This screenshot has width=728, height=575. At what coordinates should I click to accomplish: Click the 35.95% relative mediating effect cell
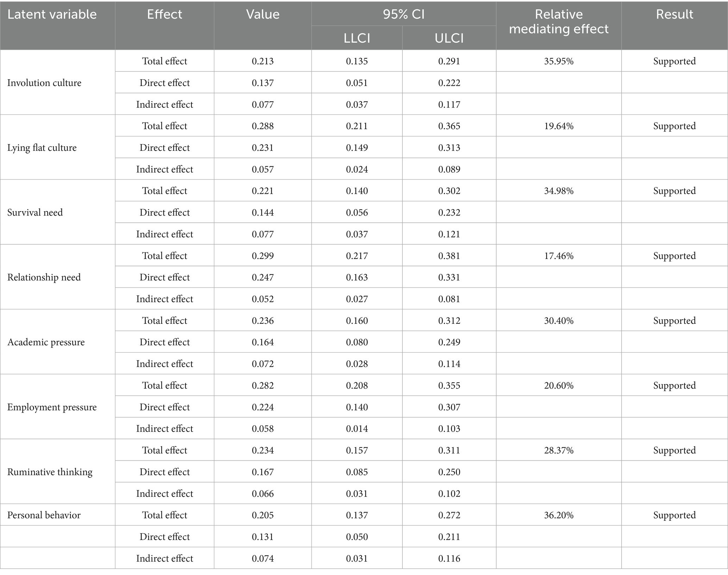click(559, 61)
